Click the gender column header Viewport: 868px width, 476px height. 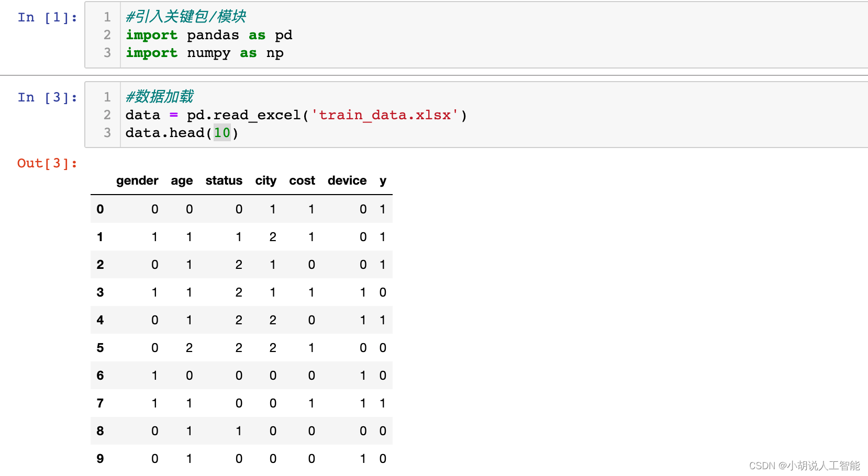[137, 180]
